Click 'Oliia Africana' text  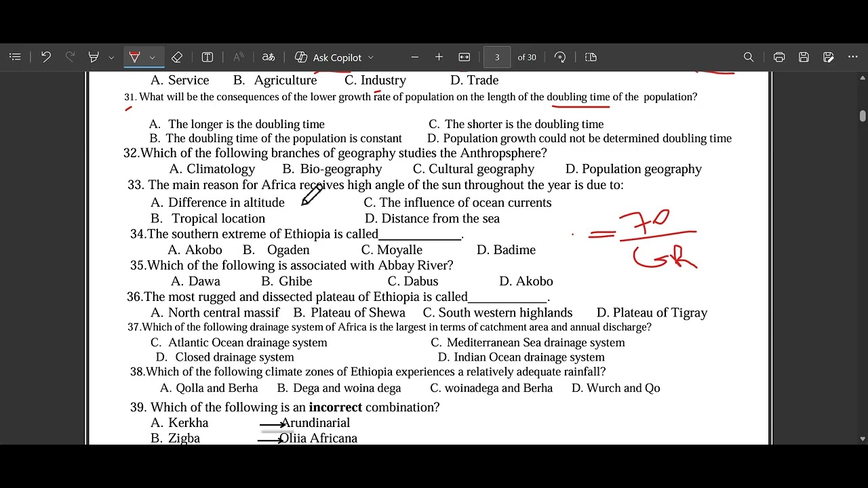click(x=318, y=439)
